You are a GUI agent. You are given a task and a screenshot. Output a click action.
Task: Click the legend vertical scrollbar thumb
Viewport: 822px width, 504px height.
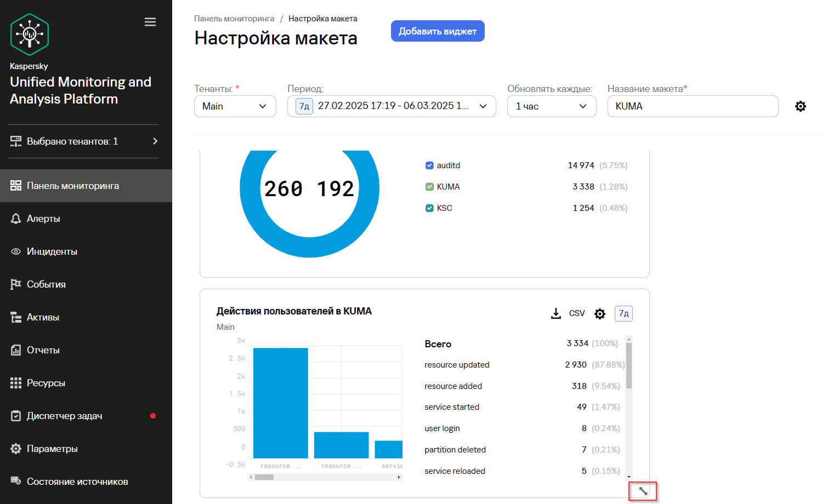click(629, 366)
